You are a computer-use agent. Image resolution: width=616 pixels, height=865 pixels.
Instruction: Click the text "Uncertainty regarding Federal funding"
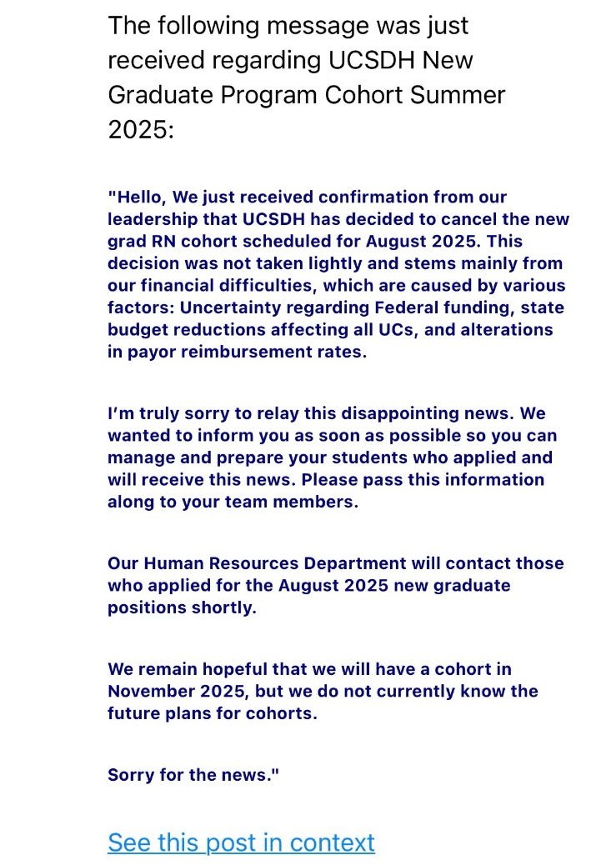[x=348, y=307]
